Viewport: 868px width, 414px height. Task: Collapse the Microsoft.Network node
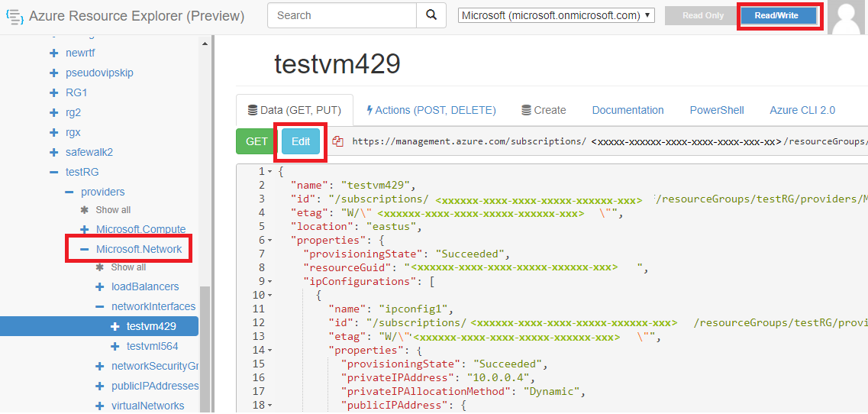pyautogui.click(x=84, y=250)
